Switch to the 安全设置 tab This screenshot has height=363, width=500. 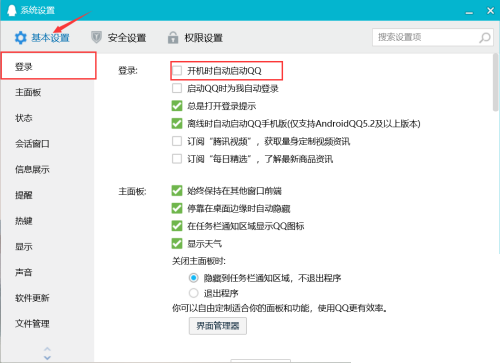click(x=119, y=38)
